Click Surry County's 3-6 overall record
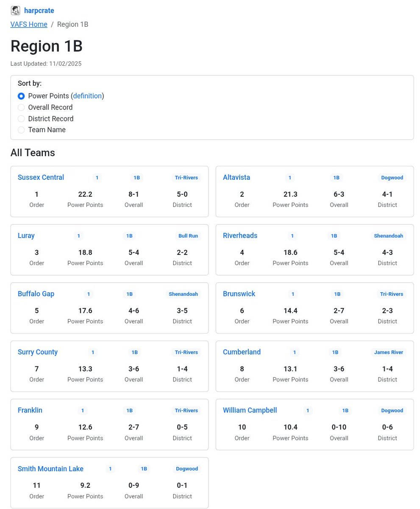 [134, 369]
